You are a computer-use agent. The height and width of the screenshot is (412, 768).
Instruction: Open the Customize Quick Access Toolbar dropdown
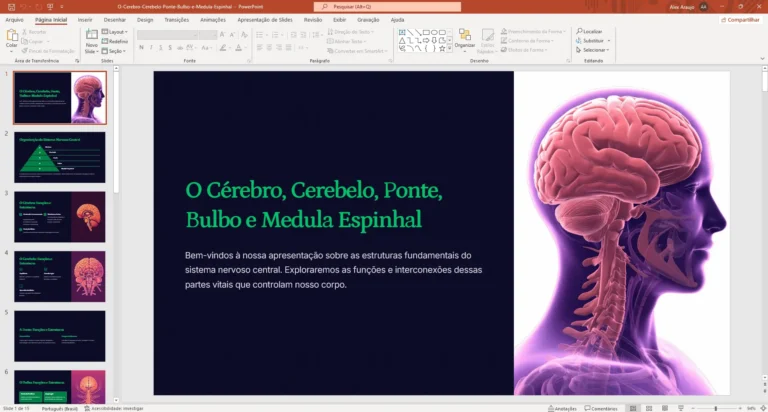[x=62, y=7]
